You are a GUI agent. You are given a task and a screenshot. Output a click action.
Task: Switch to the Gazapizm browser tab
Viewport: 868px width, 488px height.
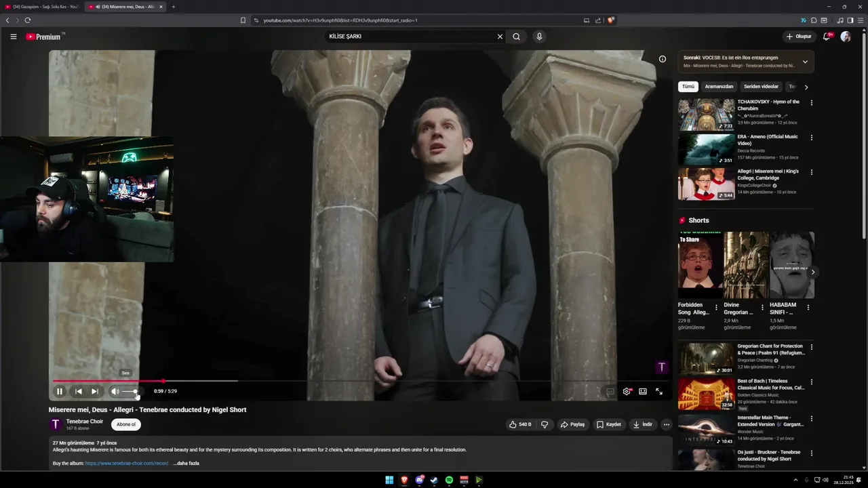[42, 7]
